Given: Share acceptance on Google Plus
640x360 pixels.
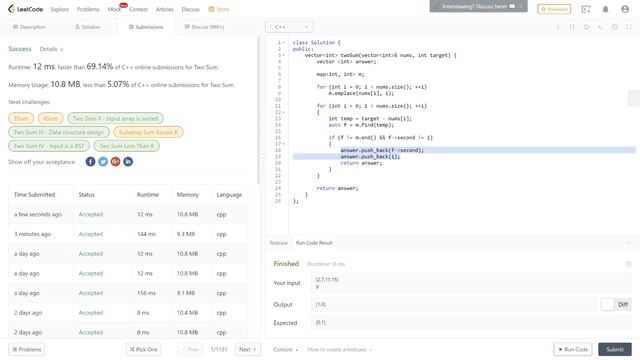Looking at the screenshot, I should [x=116, y=162].
